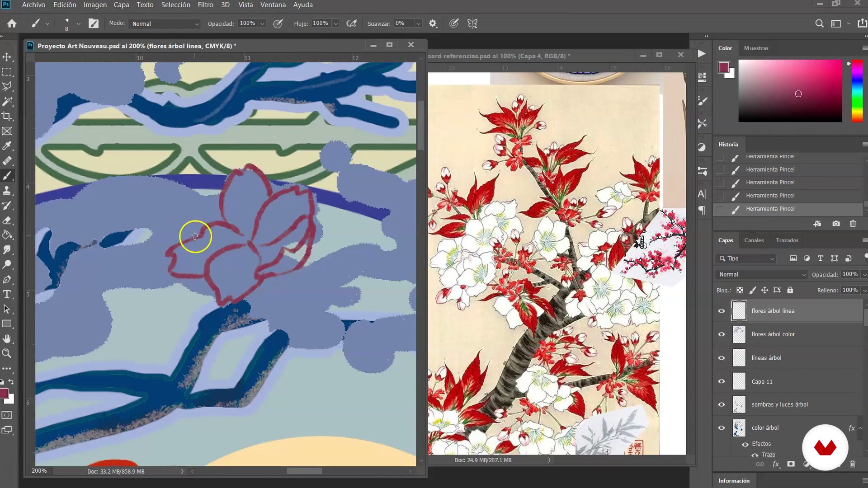This screenshot has width=868, height=488.
Task: Toggle airbrush build-up mode
Action: pos(351,23)
